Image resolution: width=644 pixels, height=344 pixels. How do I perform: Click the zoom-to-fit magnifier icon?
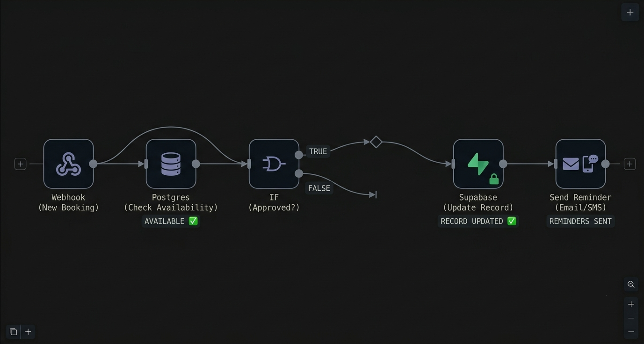pyautogui.click(x=631, y=284)
